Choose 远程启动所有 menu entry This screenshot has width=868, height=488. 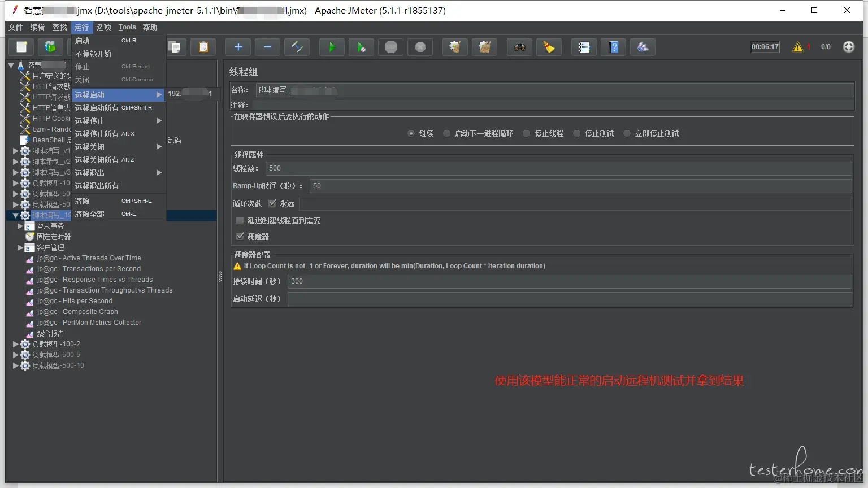119,108
